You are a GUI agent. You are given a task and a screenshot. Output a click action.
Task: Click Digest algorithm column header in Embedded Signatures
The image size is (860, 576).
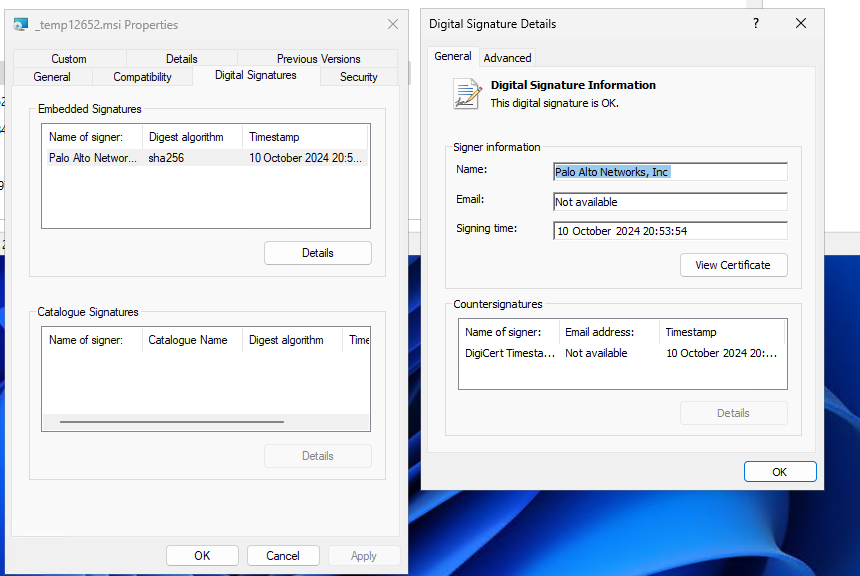(192, 137)
